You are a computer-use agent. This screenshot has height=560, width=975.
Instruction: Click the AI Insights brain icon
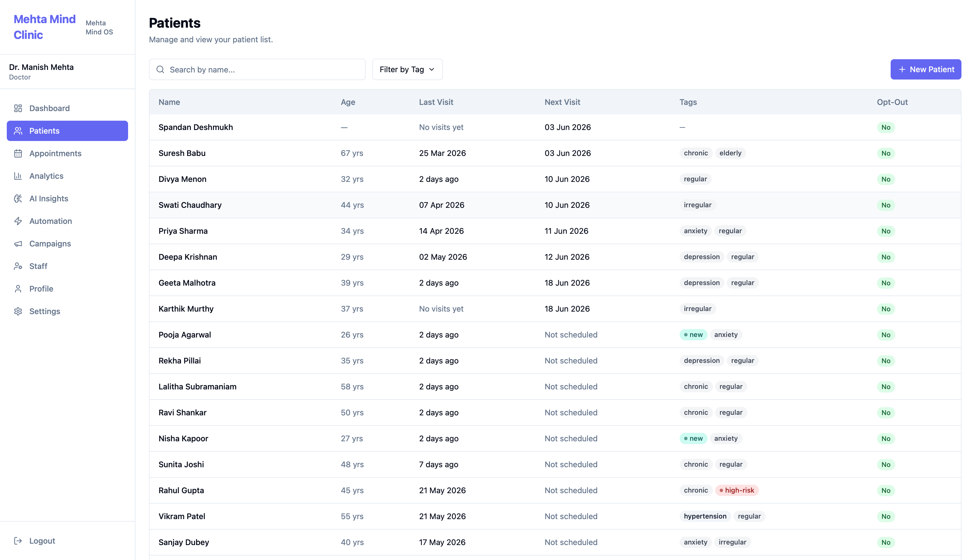pos(18,199)
